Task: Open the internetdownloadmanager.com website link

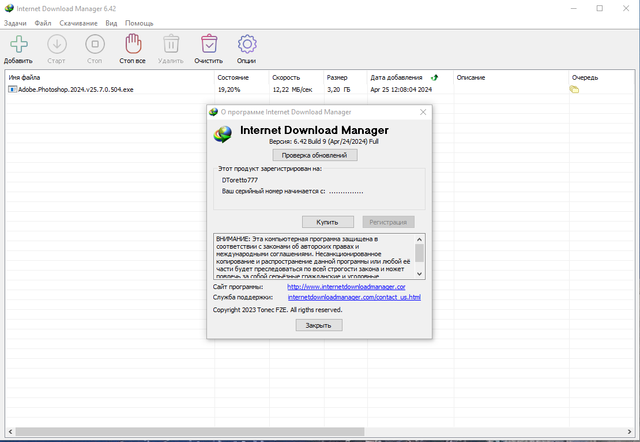Action: (x=346, y=287)
